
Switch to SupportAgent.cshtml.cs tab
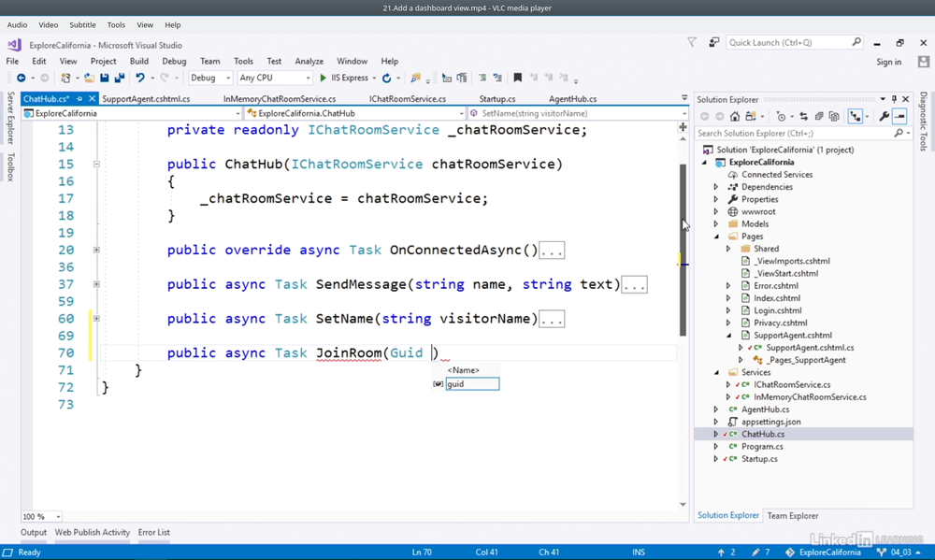tap(146, 99)
